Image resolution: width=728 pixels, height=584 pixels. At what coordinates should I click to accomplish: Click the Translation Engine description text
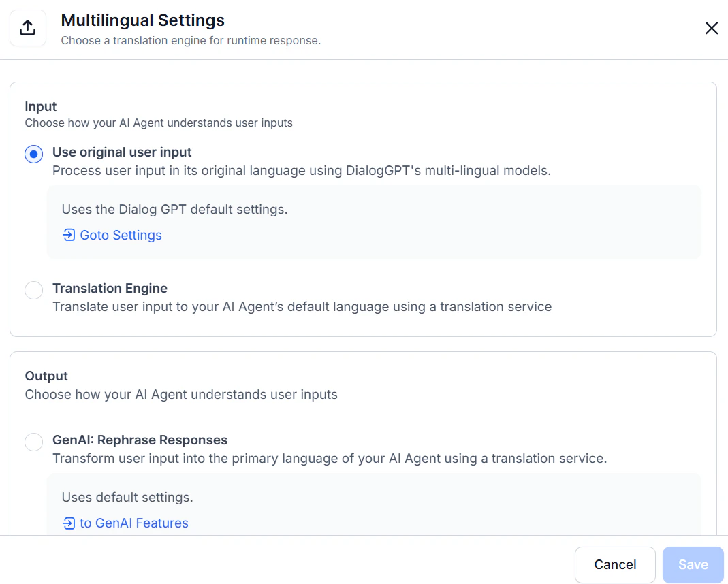tap(302, 306)
